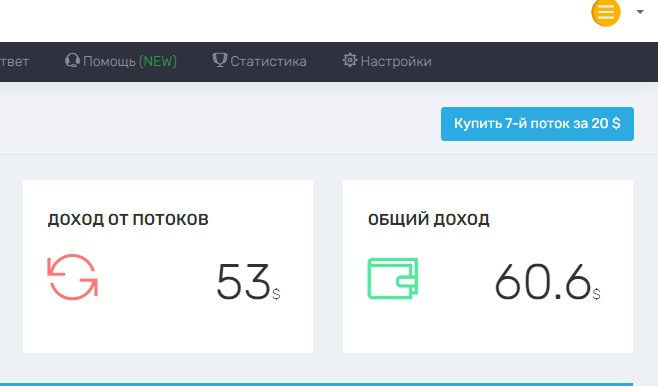Click the 53 $ income value
This screenshot has width=658, height=386.
248,282
